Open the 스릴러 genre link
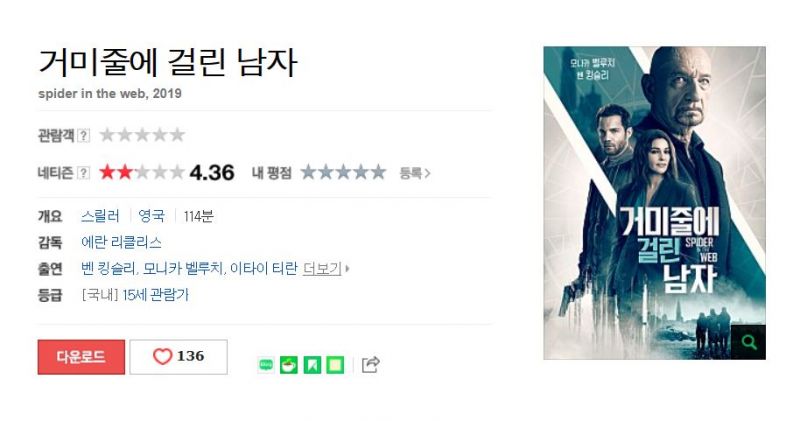Image resolution: width=800 pixels, height=421 pixels. 100,216
